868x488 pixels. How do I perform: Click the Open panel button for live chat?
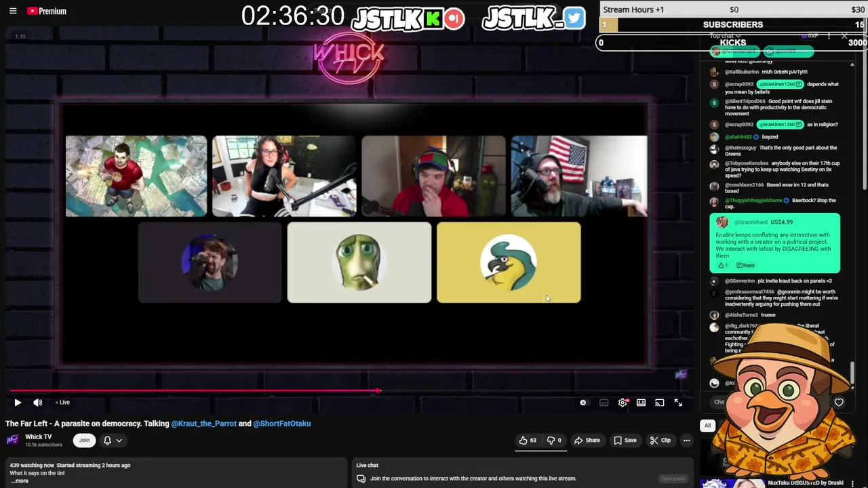click(x=673, y=479)
